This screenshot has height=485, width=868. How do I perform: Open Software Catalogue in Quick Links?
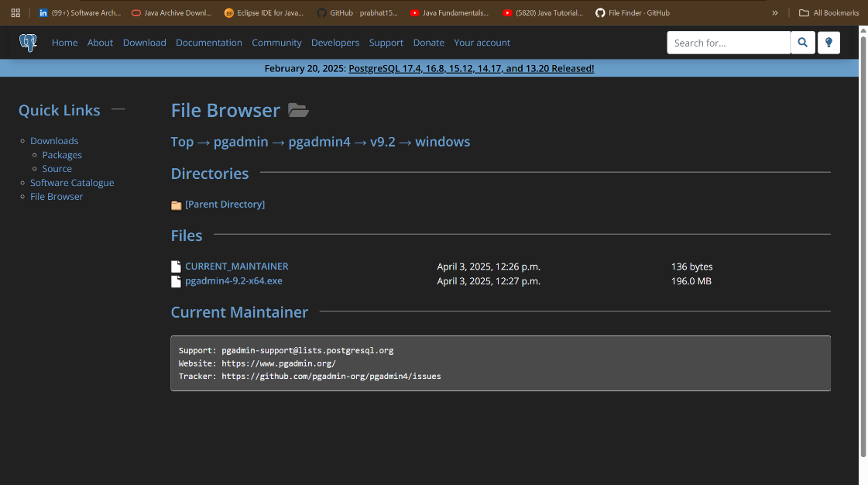[x=72, y=183]
